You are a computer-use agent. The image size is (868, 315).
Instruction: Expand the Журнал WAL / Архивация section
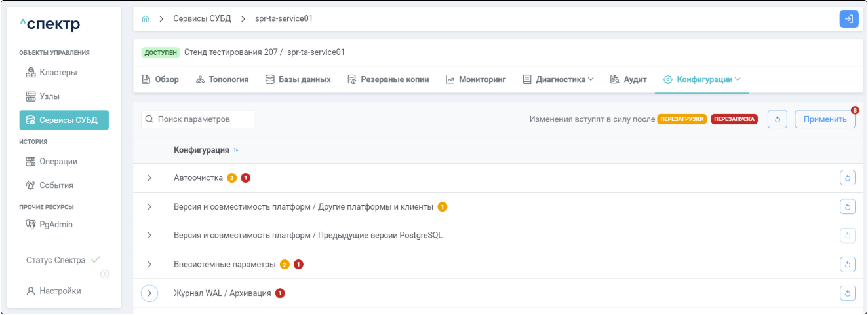(149, 293)
